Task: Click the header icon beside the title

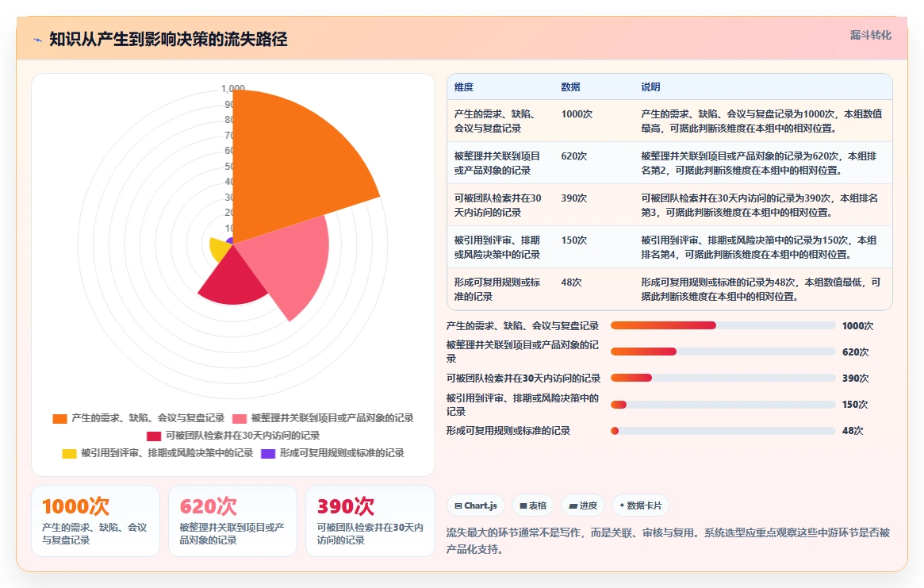Action: (x=38, y=40)
